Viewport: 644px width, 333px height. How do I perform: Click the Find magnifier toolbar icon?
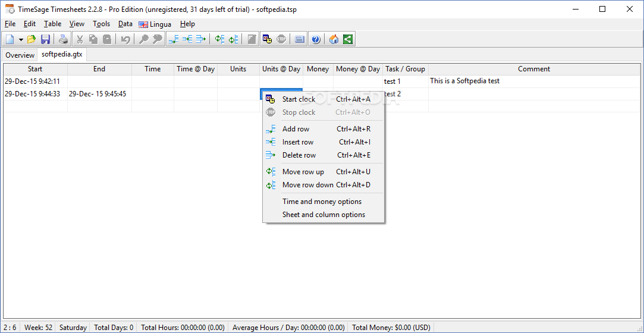144,39
